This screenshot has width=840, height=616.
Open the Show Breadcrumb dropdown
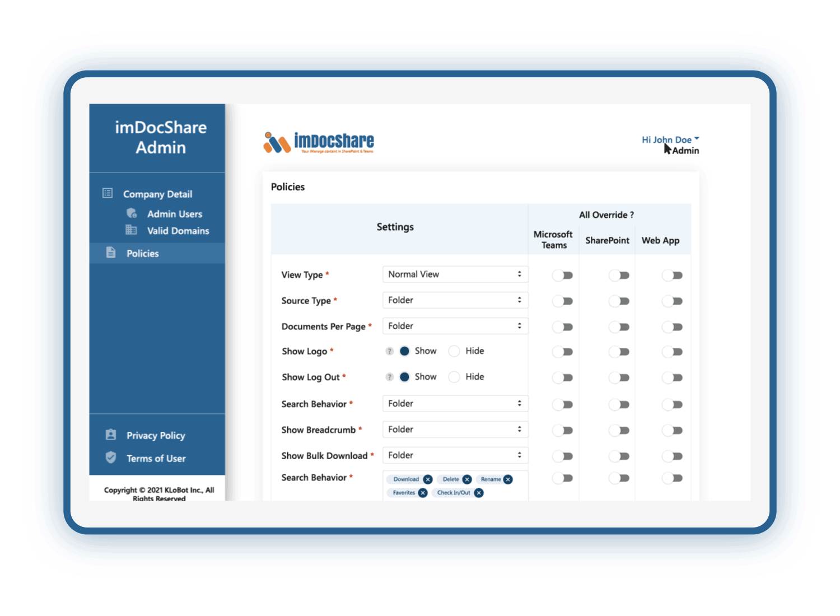point(455,430)
